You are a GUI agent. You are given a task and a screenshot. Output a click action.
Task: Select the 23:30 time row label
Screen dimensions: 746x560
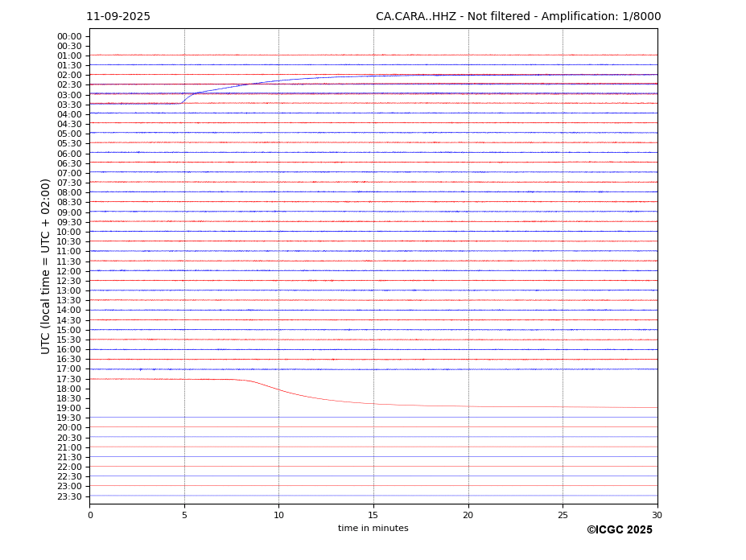pyautogui.click(x=69, y=496)
